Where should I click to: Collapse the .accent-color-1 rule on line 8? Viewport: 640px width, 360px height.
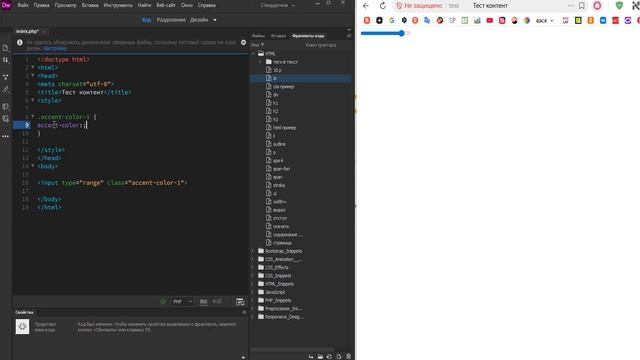[33, 117]
